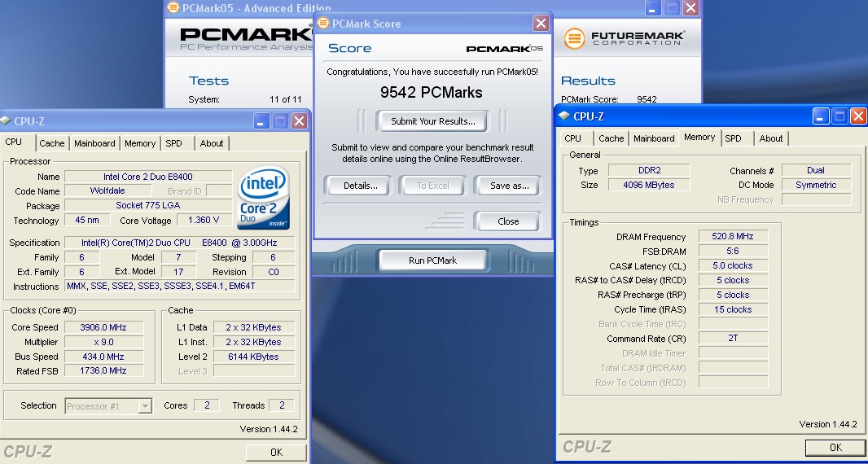
Task: Open Cache tab in right CPU-Z
Action: pos(612,138)
